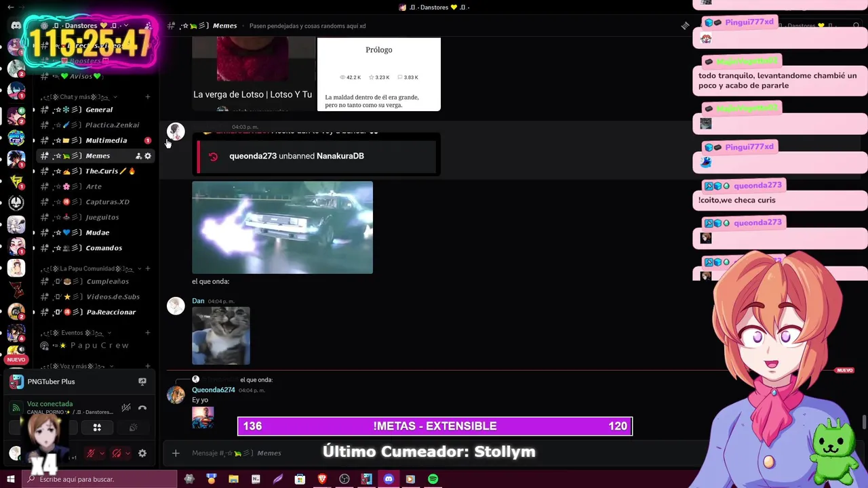Open voice activities button

[x=97, y=428]
